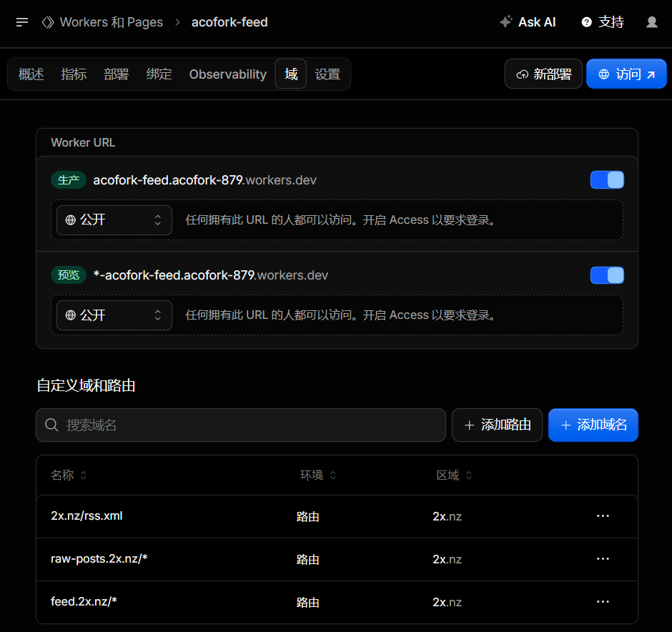The height and width of the screenshot is (632, 672).
Task: Switch to the 概述 tab
Action: tap(31, 74)
